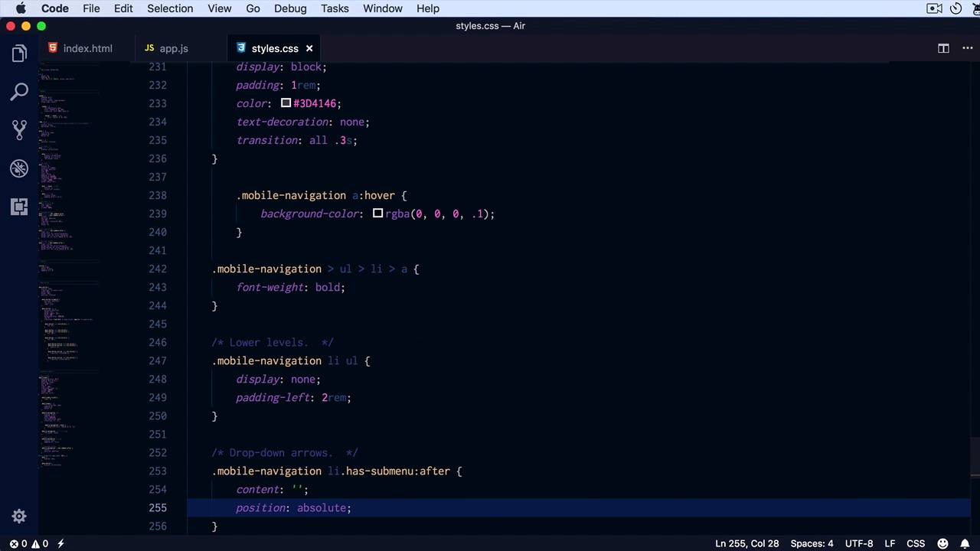Click the lightning bolt status icon
The width and height of the screenshot is (980, 551).
[x=60, y=543]
